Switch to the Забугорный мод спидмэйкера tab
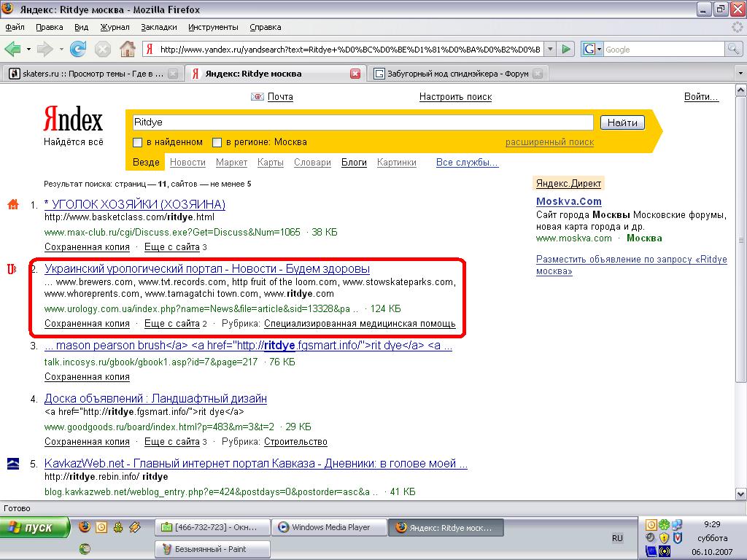 pyautogui.click(x=451, y=74)
